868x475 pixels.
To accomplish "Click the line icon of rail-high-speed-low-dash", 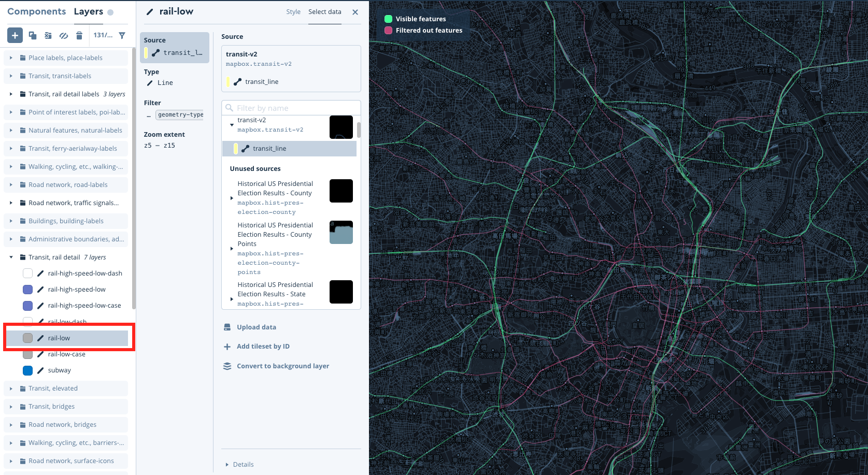I will 40,274.
